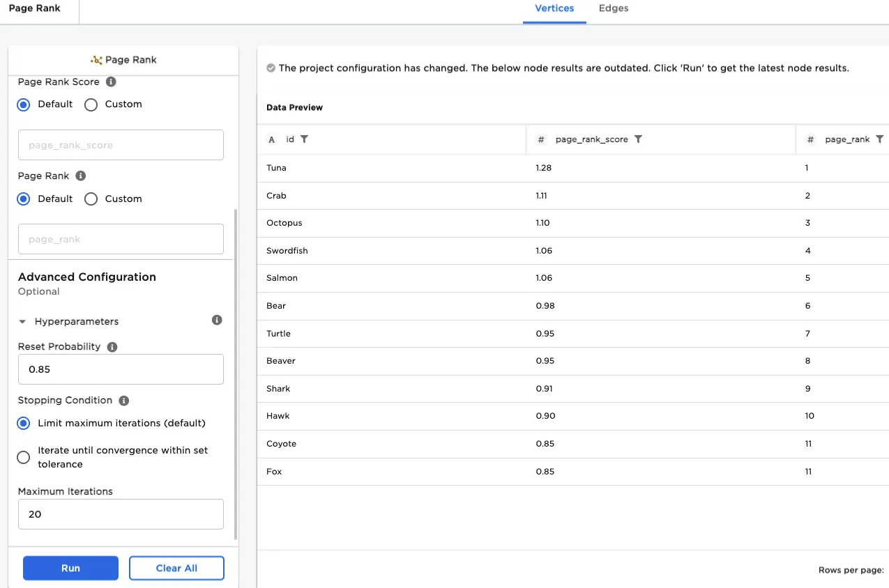Click the page_rank_score name text field
The image size is (889, 588).
pos(121,145)
